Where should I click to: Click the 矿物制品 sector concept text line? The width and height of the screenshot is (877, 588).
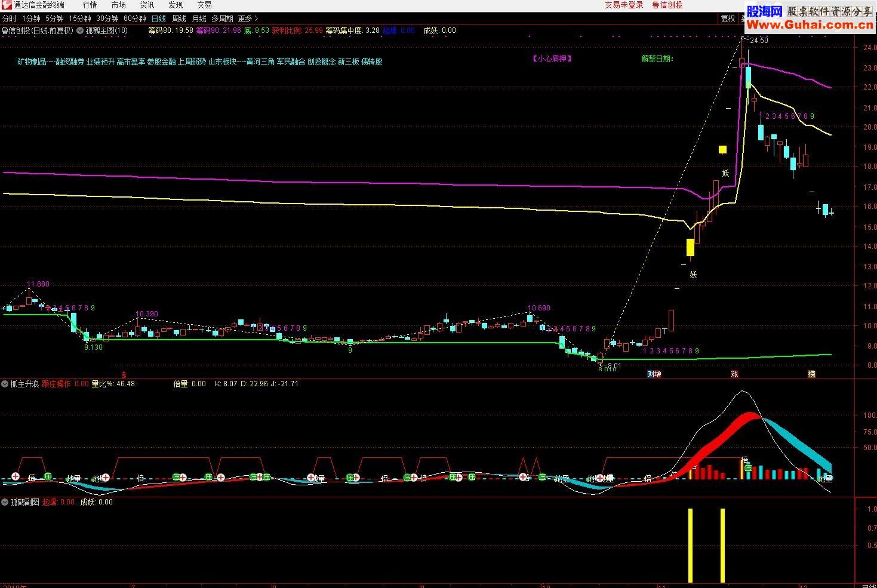pyautogui.click(x=199, y=61)
